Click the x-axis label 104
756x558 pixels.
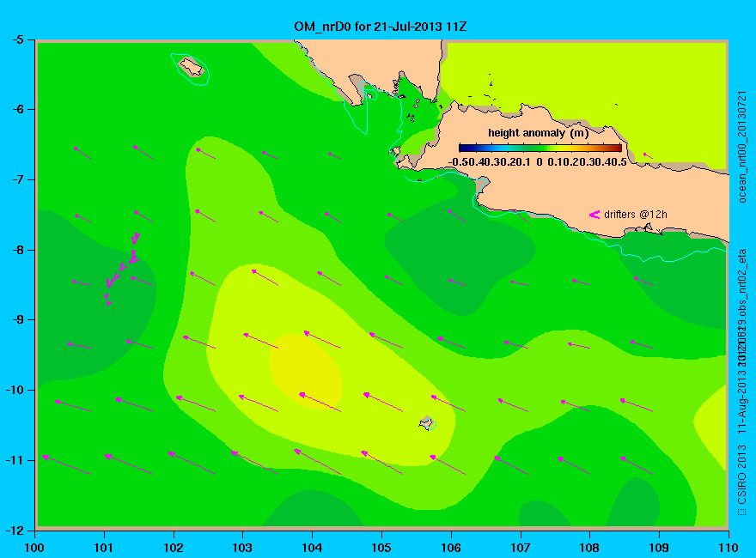point(312,548)
